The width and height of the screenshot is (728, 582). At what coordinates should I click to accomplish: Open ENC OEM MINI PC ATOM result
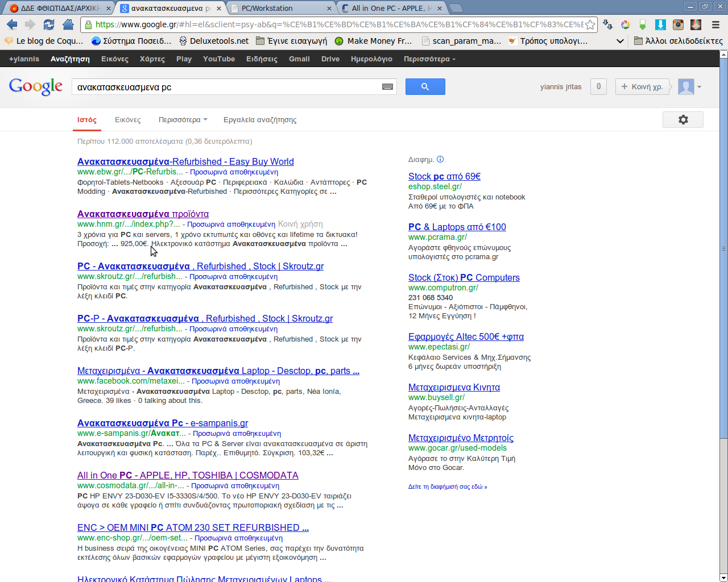tap(193, 527)
